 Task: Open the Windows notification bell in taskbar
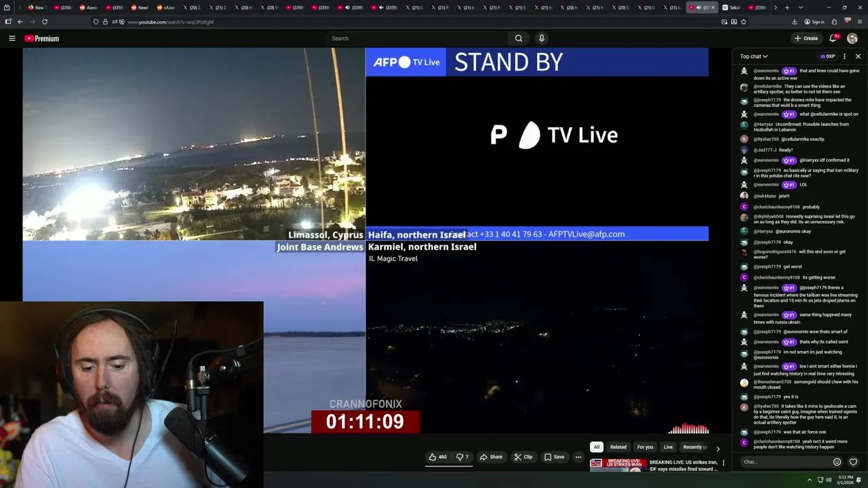tap(860, 480)
